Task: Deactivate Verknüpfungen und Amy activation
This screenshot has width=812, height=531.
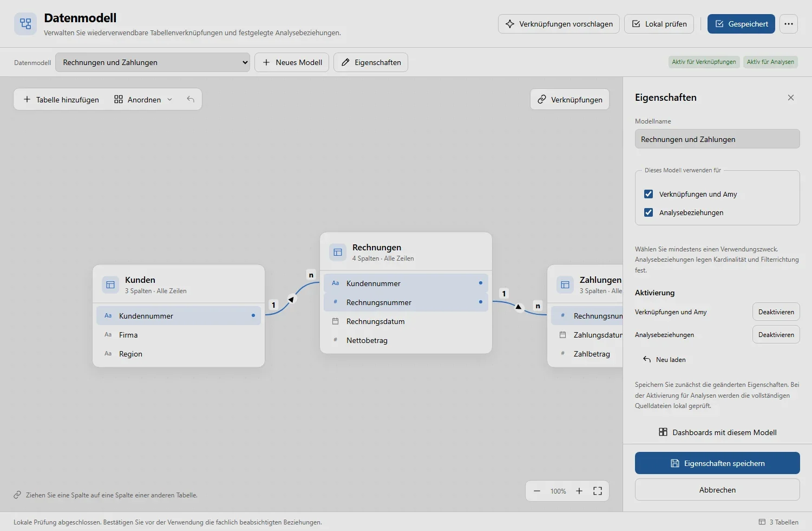Action: click(776, 312)
